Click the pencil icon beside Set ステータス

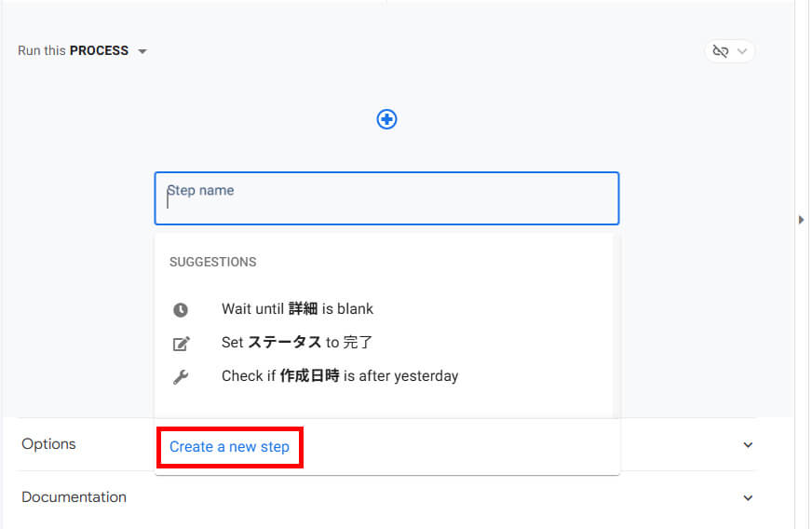(181, 344)
